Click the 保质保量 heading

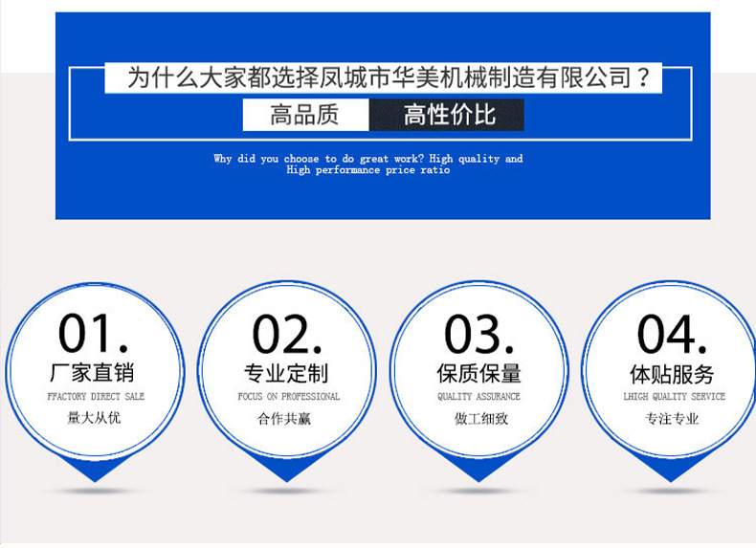point(478,374)
